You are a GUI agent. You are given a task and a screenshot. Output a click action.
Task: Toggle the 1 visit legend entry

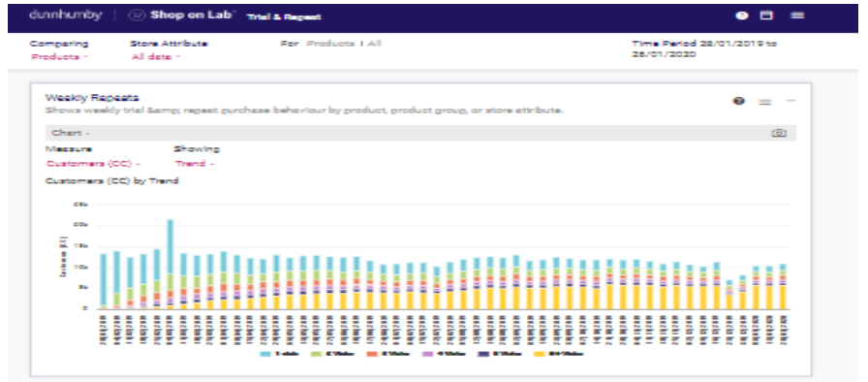pos(280,354)
